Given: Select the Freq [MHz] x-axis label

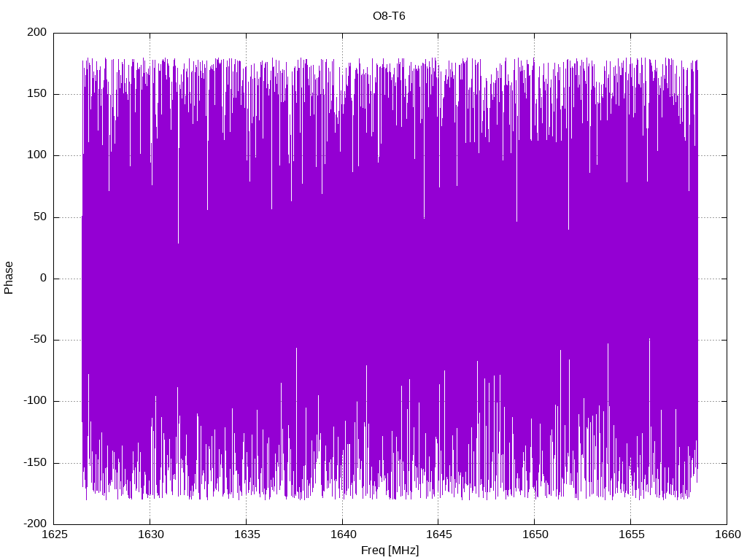Looking at the screenshot, I should coord(390,551).
